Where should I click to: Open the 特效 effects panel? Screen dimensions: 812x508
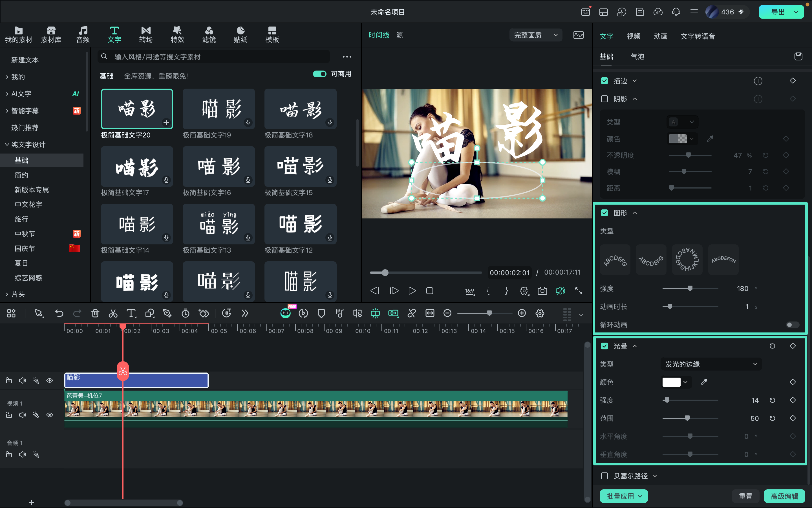point(178,35)
